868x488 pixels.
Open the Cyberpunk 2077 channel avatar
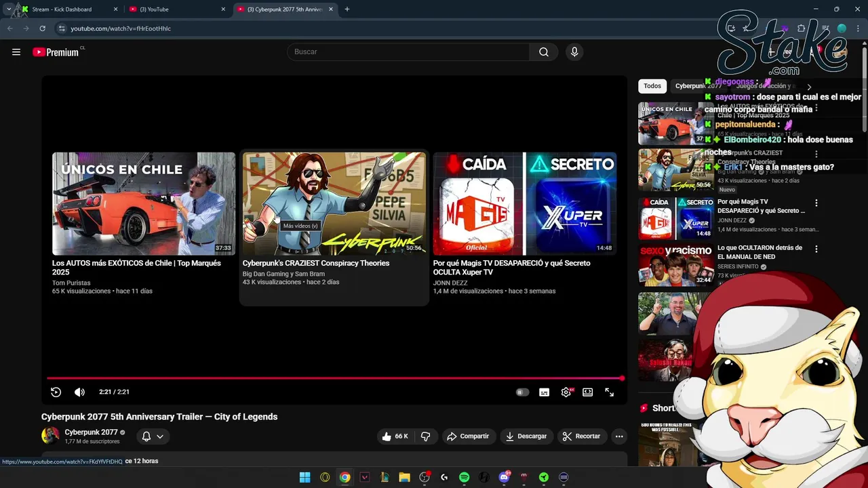click(x=50, y=436)
